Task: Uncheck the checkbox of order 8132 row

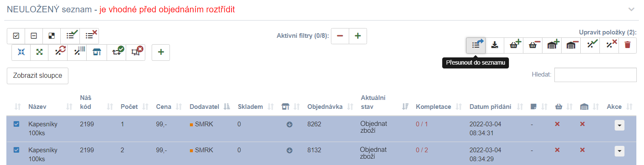Action: tap(17, 150)
